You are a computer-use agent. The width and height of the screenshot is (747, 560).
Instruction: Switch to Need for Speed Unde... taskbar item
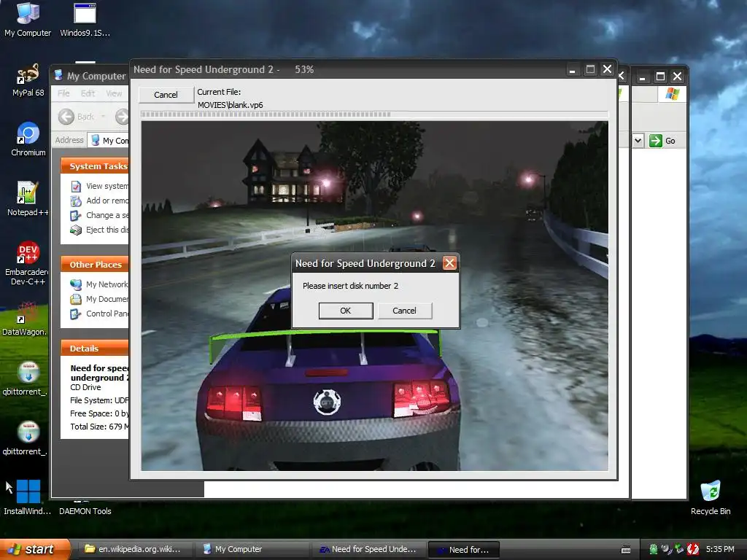(368, 550)
